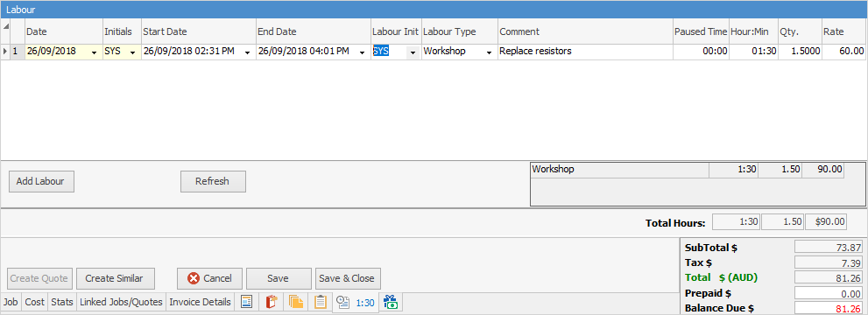Click the Create Similar button
Image resolution: width=868 pixels, height=315 pixels.
115,278
